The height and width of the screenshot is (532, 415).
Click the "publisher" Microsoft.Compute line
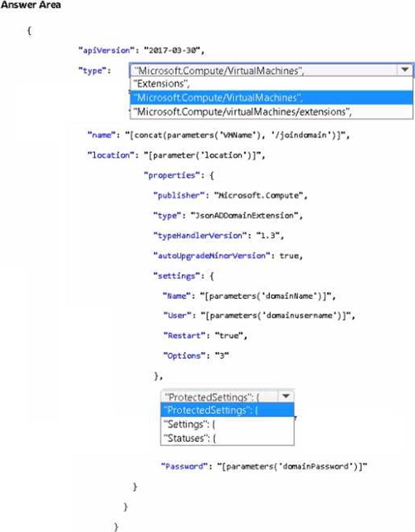pyautogui.click(x=230, y=195)
